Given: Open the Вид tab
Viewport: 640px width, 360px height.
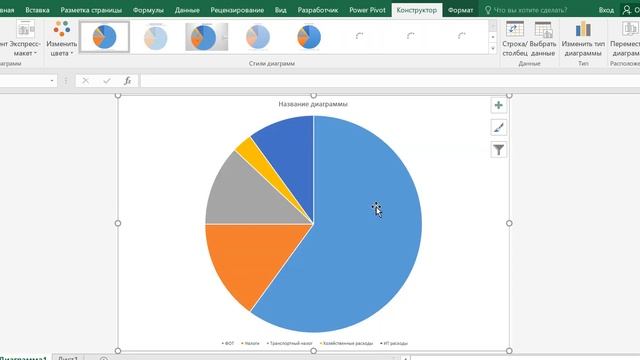Looking at the screenshot, I should (280, 10).
